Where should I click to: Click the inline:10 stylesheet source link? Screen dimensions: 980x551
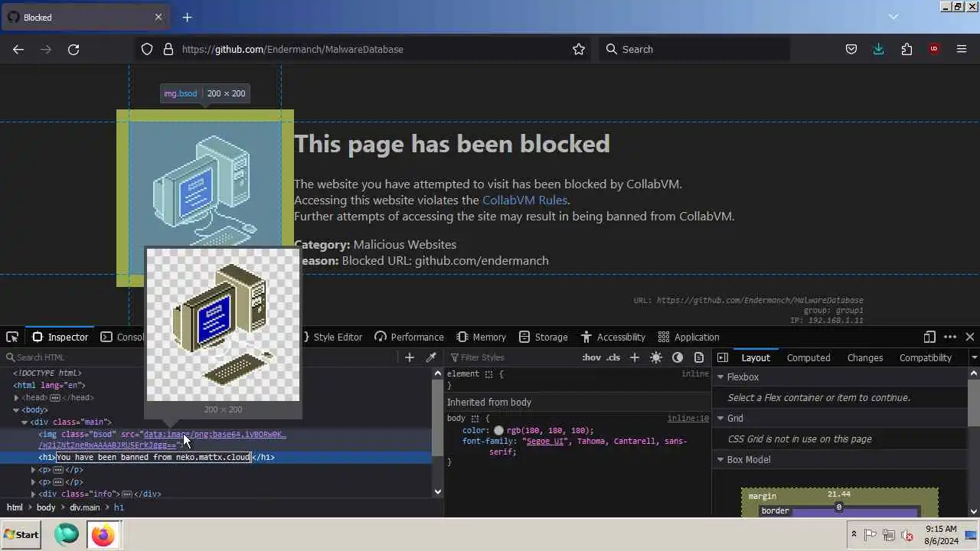click(x=688, y=419)
